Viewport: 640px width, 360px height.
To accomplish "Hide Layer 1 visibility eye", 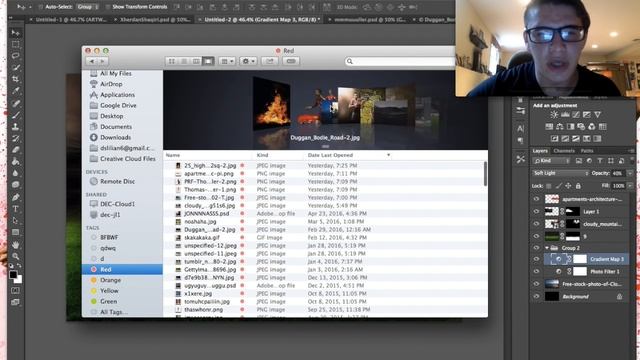I will coord(536,211).
